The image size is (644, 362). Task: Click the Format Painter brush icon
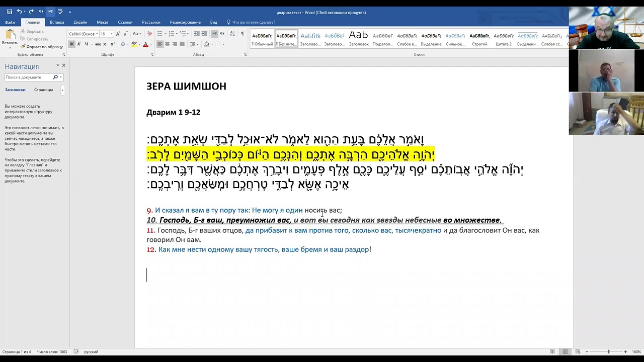coord(23,47)
